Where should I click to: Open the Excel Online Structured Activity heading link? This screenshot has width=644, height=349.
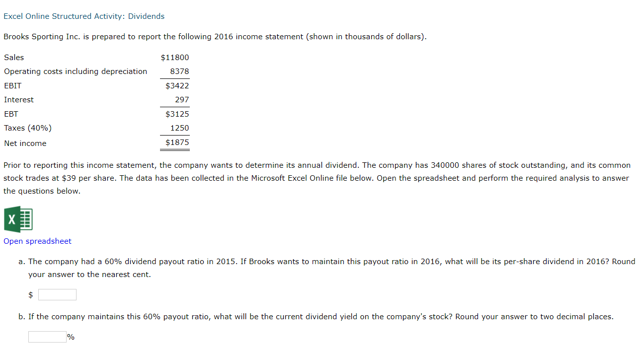pos(83,16)
